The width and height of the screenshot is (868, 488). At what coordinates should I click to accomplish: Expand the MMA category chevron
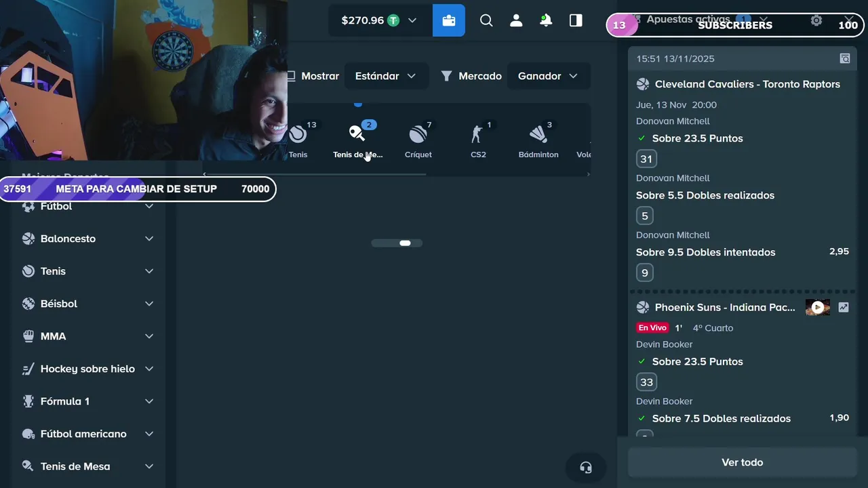(149, 336)
